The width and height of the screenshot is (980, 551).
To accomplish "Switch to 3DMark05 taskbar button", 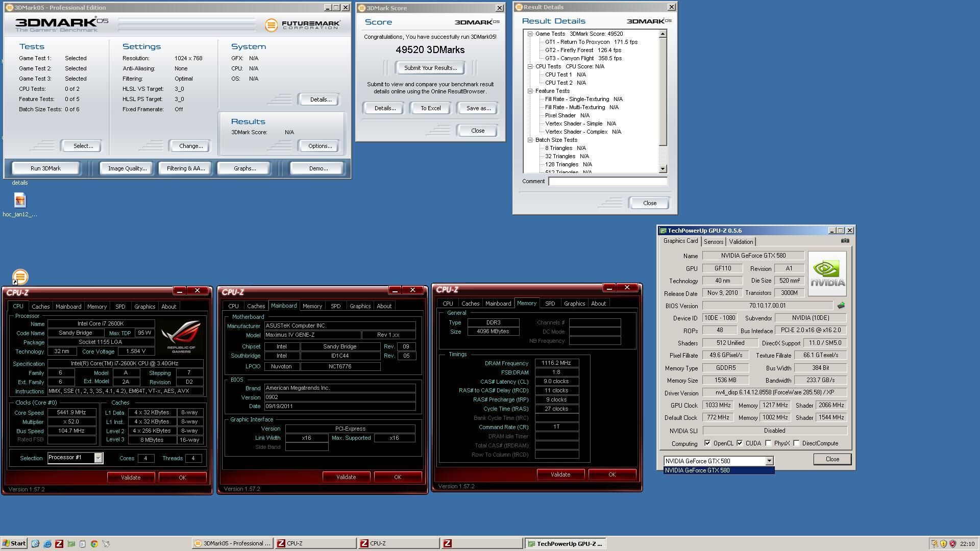I will (x=232, y=544).
